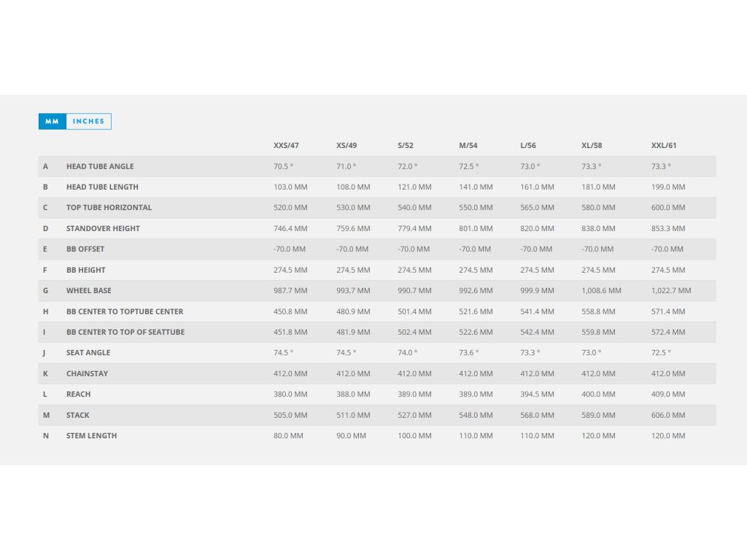Image resolution: width=747 pixels, height=560 pixels.
Task: Select top tube value 600.0 MM
Action: click(668, 208)
